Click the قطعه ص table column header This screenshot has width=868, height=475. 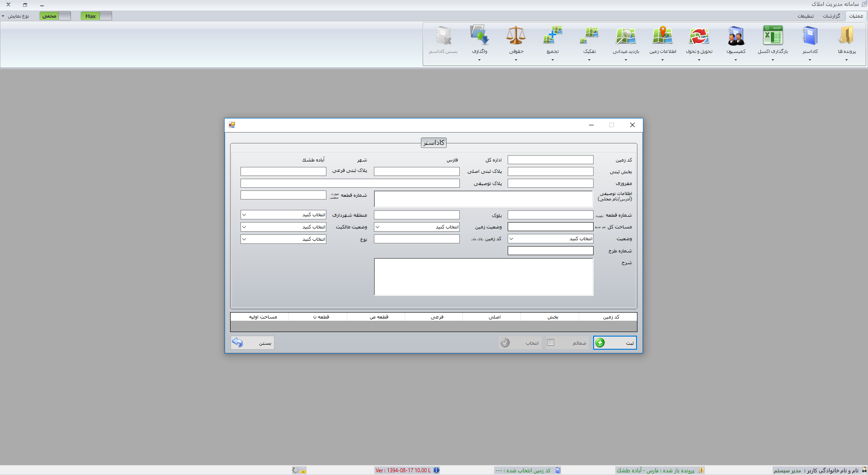point(376,317)
